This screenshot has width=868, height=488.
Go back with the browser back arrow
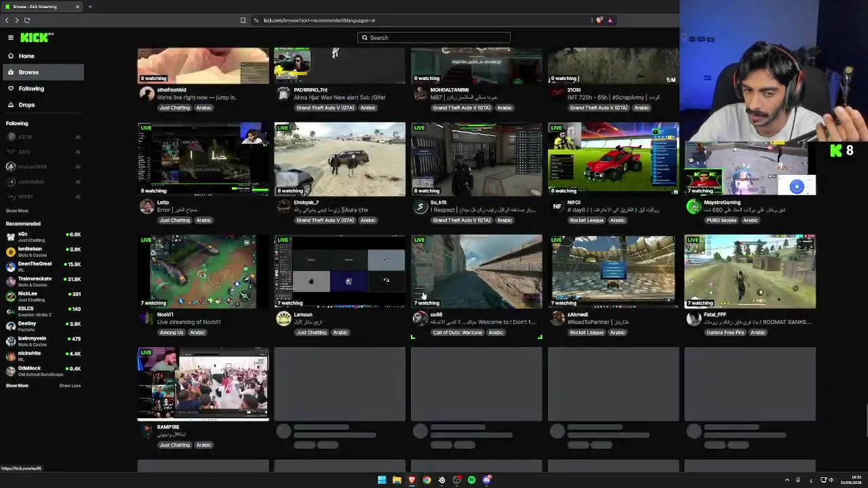coord(7,20)
